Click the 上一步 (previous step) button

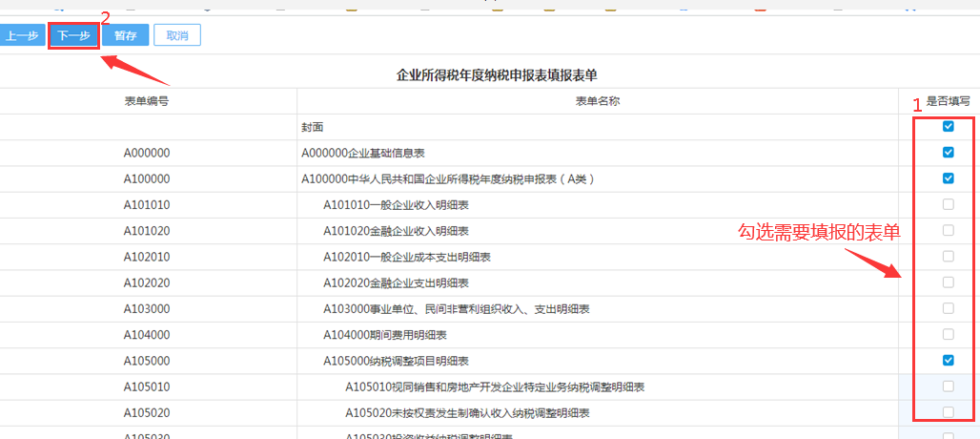pyautogui.click(x=21, y=36)
